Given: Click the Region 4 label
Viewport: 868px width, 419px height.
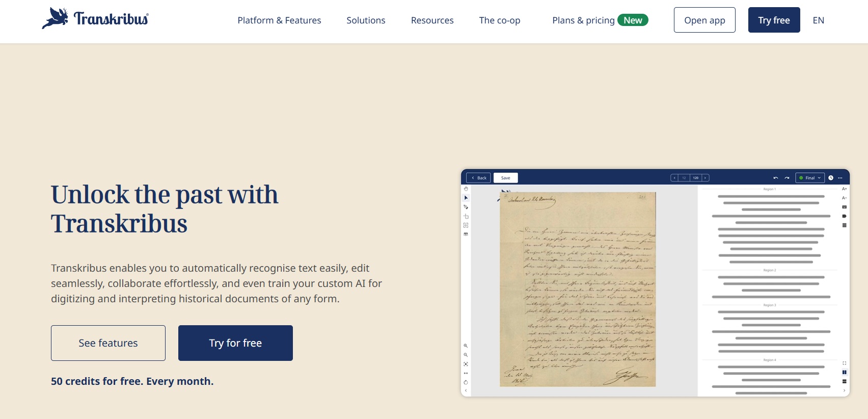Looking at the screenshot, I should click(769, 360).
